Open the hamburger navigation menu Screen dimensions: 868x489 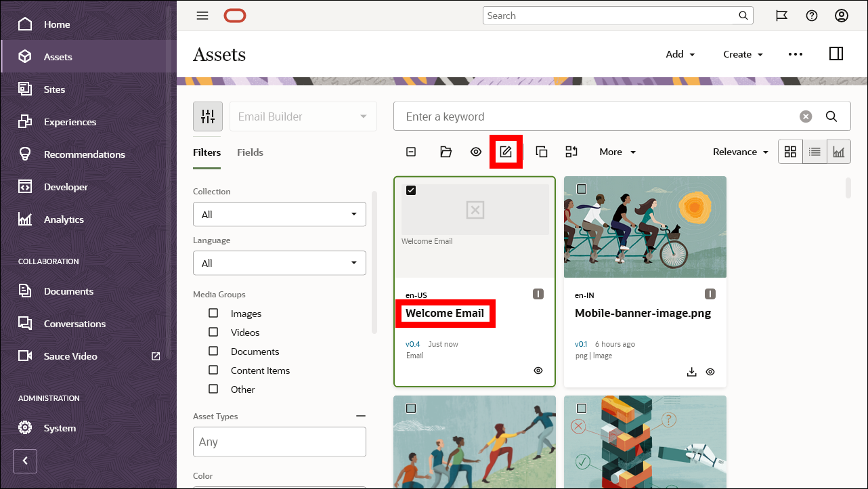click(202, 16)
